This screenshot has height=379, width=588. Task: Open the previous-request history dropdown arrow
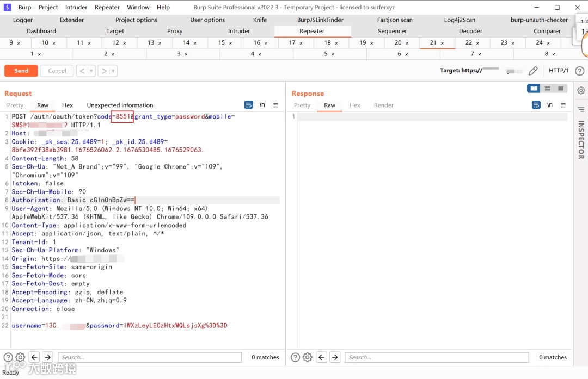tap(91, 71)
